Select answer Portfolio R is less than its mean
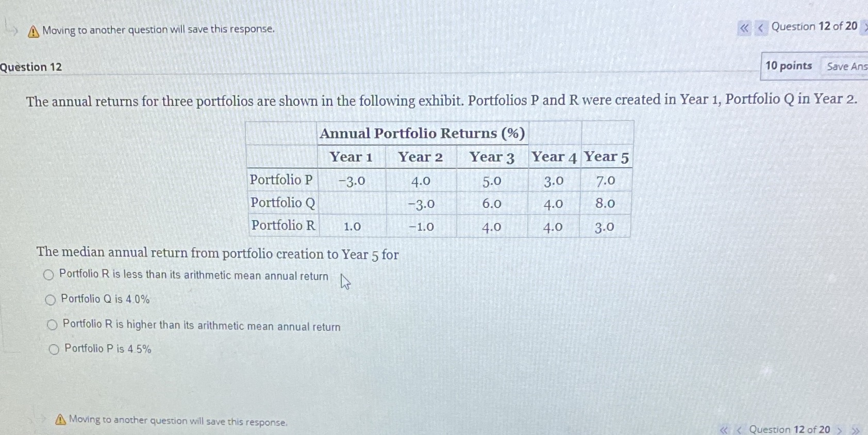 [x=48, y=275]
